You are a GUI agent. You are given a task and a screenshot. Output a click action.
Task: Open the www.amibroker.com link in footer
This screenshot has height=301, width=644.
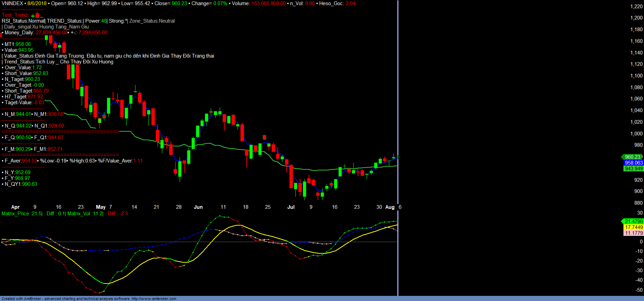click(x=154, y=299)
